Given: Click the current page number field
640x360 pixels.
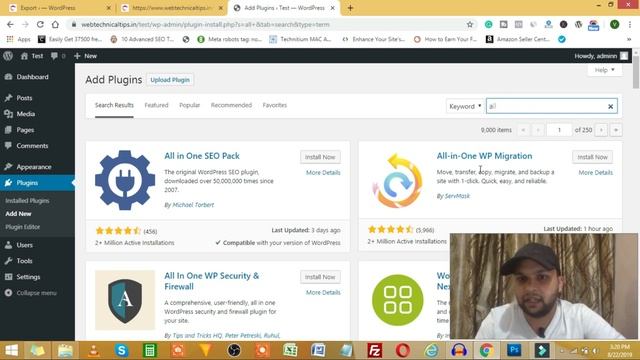Looking at the screenshot, I should coord(559,130).
